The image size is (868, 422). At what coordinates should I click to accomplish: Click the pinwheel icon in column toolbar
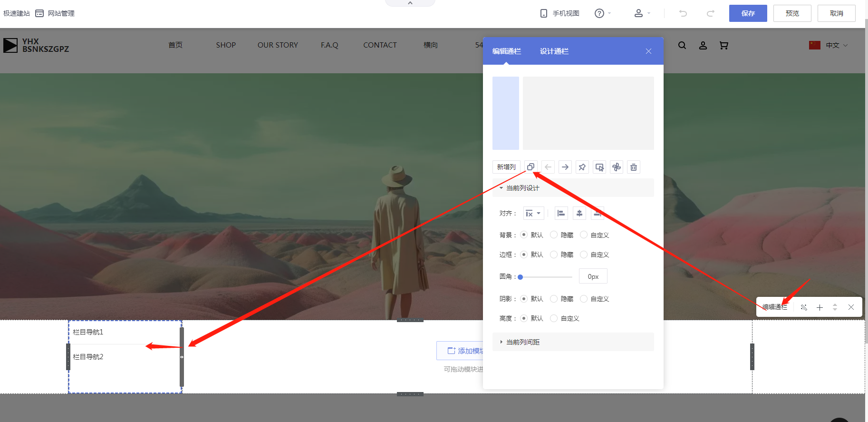click(616, 167)
